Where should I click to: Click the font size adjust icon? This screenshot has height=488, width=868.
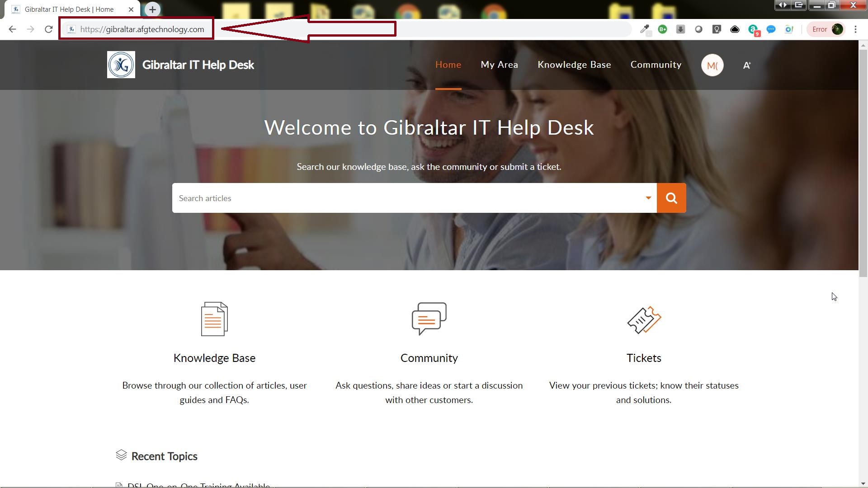747,65
